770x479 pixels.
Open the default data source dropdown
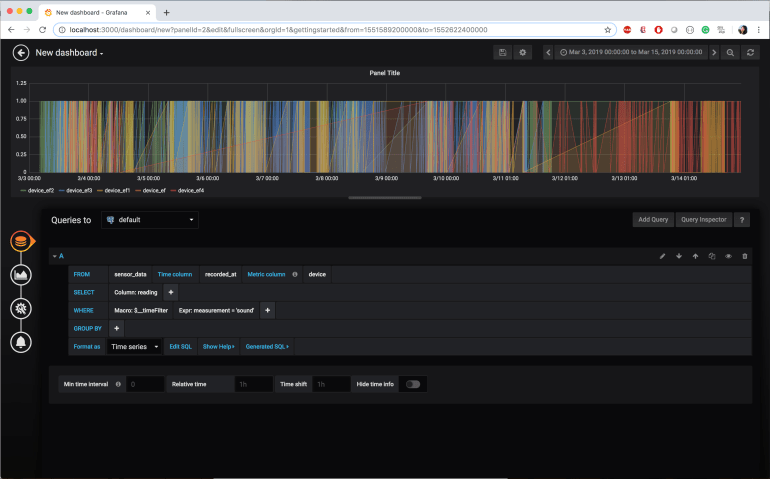pos(151,219)
